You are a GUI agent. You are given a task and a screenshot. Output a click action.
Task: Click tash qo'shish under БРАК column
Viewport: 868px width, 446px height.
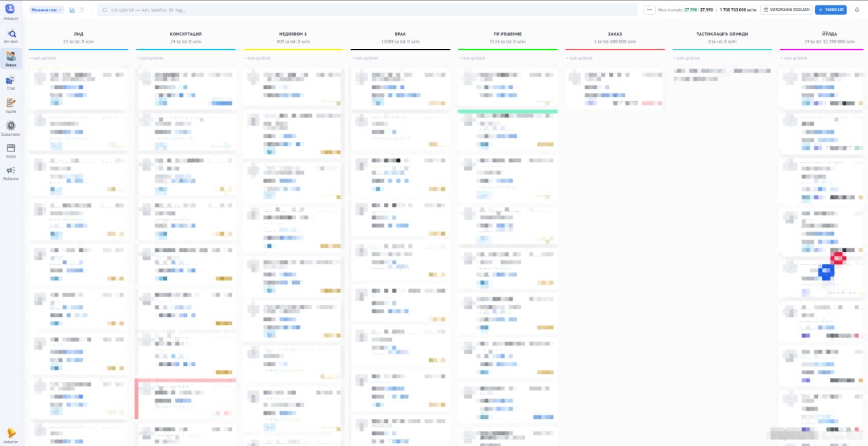(365, 58)
